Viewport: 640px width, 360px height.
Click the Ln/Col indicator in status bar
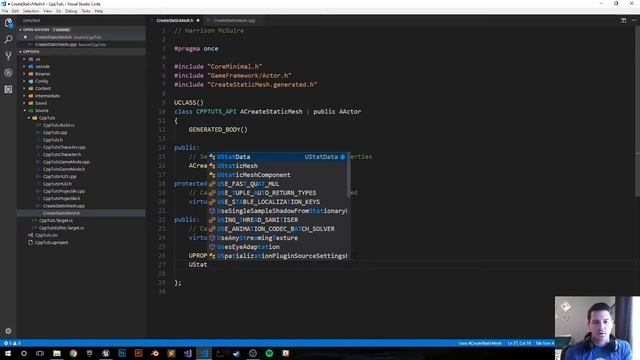[x=519, y=343]
